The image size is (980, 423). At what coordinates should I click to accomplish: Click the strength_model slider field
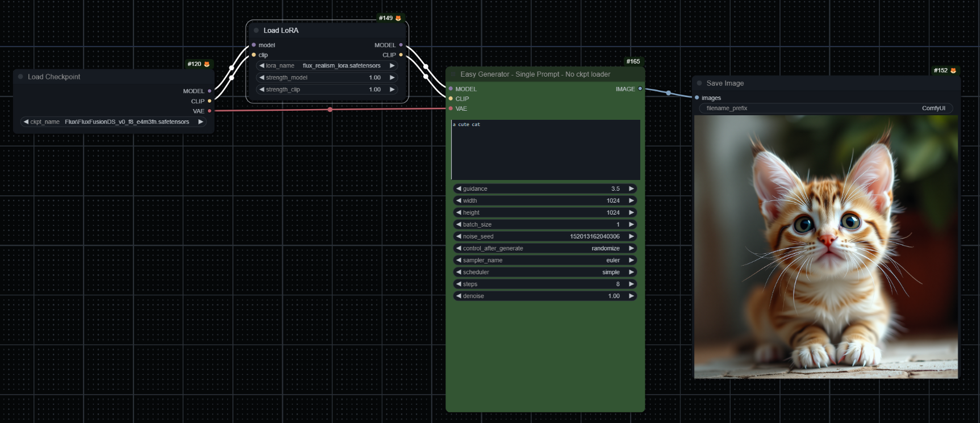click(327, 77)
